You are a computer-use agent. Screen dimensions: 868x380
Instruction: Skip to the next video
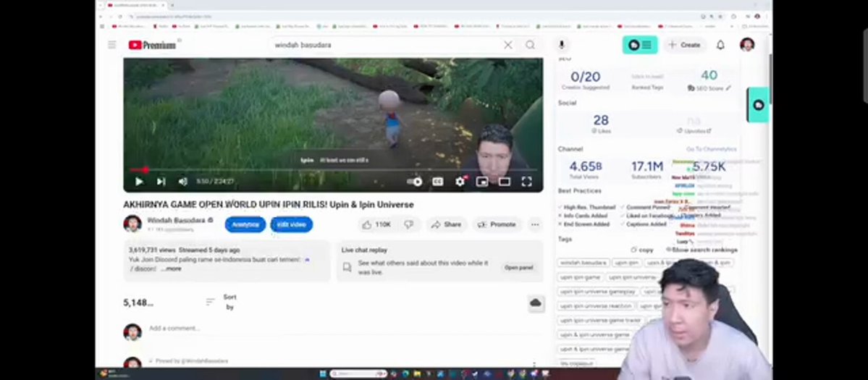[161, 182]
